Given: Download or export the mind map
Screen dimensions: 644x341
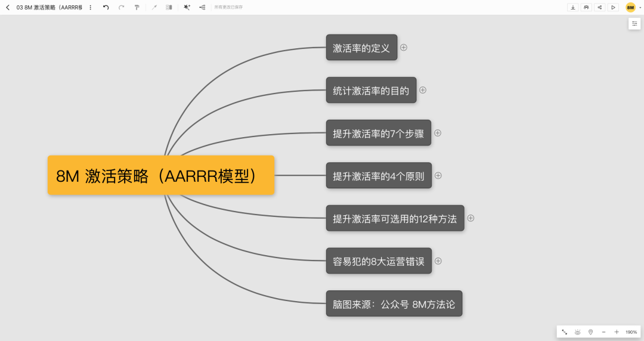Looking at the screenshot, I should click(573, 7).
